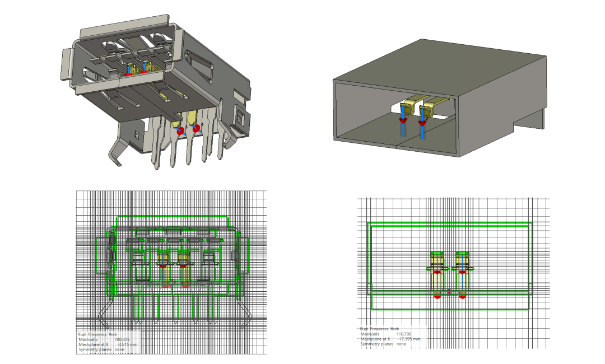
Task: Select the simplified box connector 3D model
Action: (440, 98)
